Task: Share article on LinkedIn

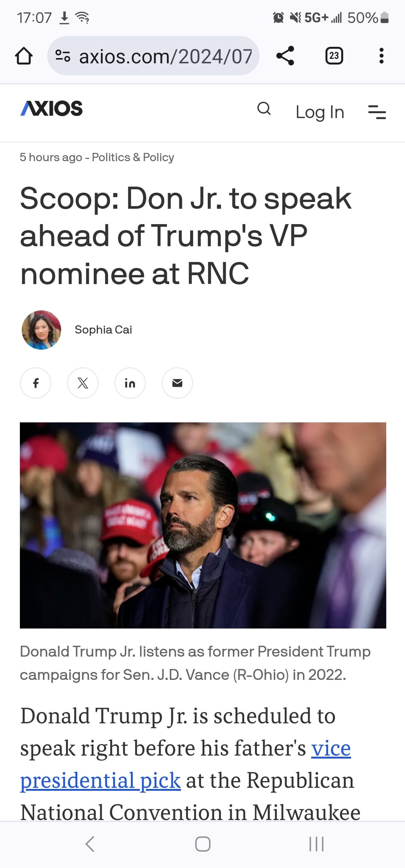Action: (x=130, y=383)
